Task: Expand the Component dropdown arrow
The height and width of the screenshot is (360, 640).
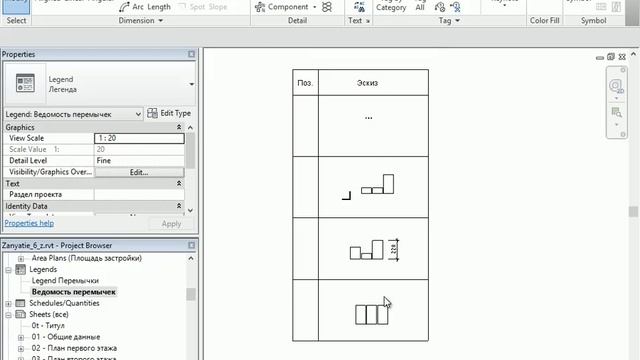Action: (314, 7)
